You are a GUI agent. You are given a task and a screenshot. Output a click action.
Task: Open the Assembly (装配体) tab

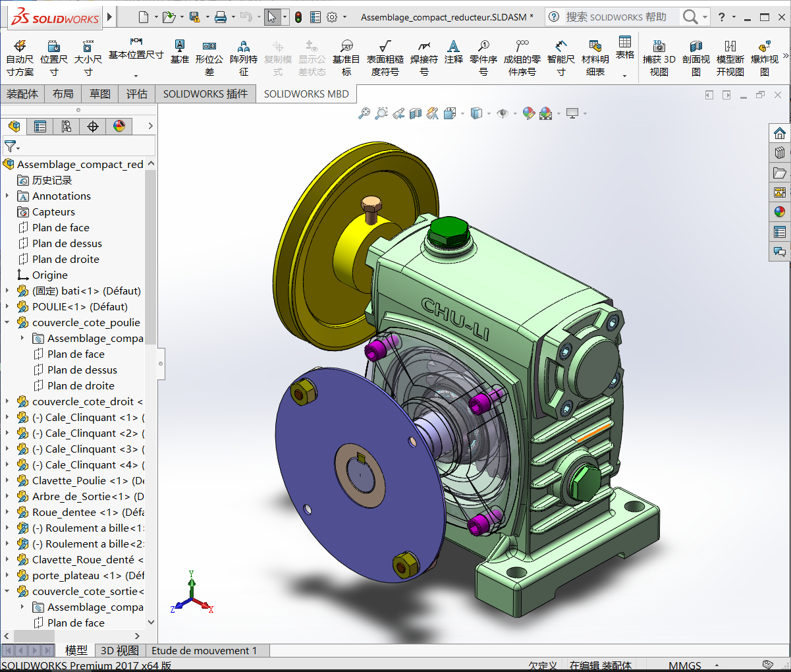[x=22, y=94]
